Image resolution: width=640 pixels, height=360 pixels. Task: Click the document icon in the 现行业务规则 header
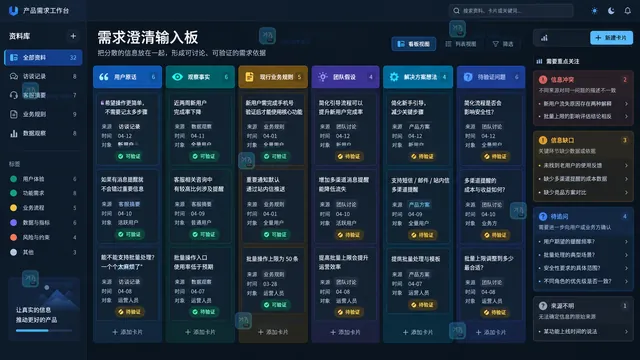[x=249, y=77]
